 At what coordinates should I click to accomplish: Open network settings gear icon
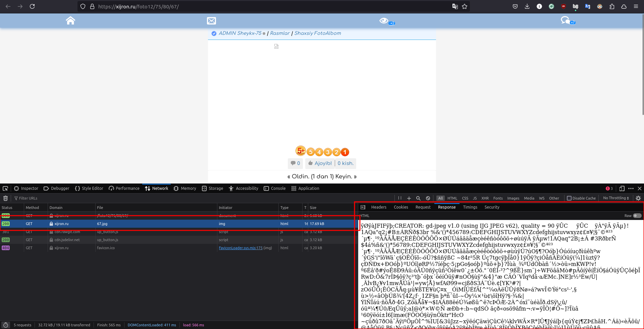[638, 198]
